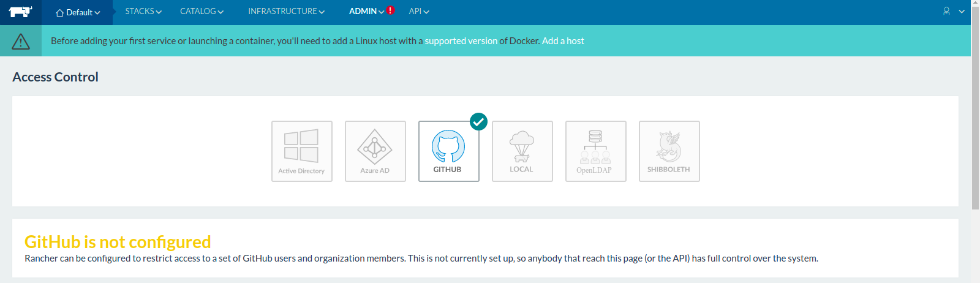This screenshot has width=980, height=283.
Task: Open the CATALOG menu
Action: (202, 12)
